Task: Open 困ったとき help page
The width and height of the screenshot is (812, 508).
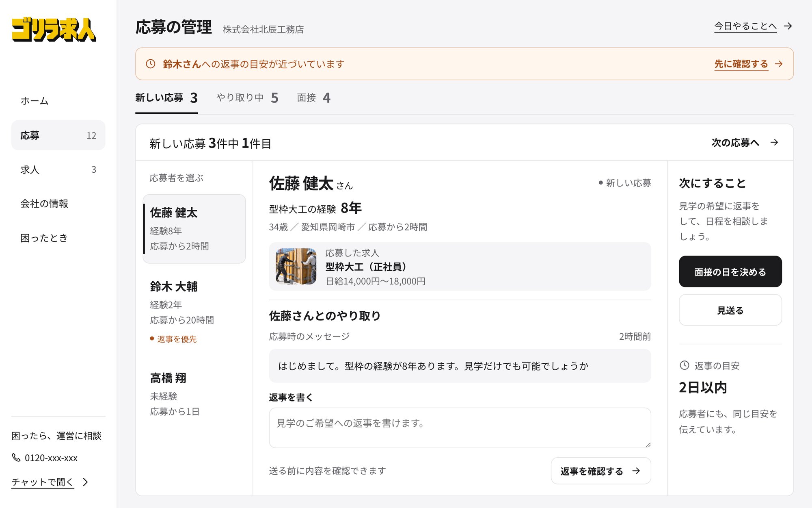Action: [x=58, y=238]
